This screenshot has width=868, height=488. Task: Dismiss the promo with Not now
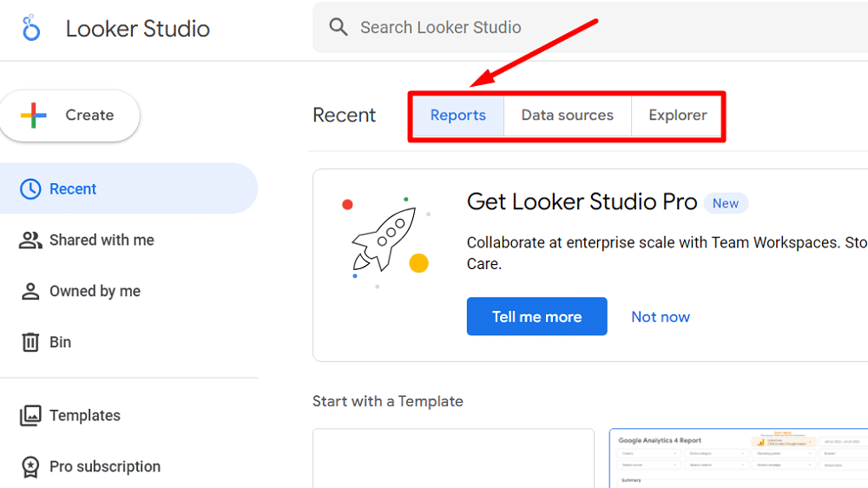point(661,317)
